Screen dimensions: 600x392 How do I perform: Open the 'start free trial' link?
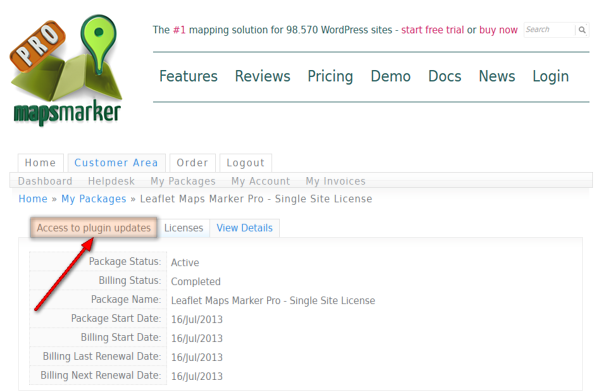(x=432, y=30)
